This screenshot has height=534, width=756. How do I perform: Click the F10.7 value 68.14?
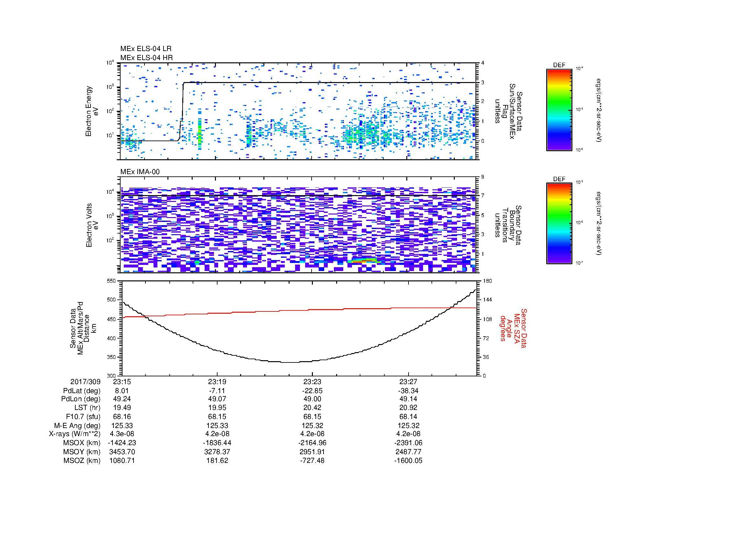(x=408, y=416)
